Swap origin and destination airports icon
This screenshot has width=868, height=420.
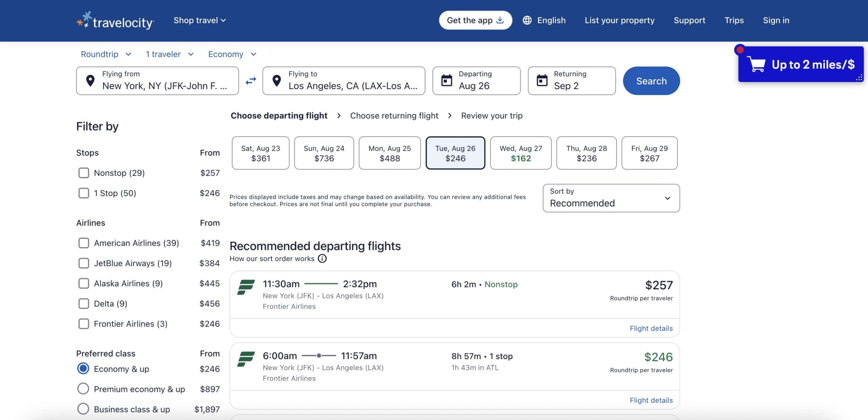tap(251, 81)
